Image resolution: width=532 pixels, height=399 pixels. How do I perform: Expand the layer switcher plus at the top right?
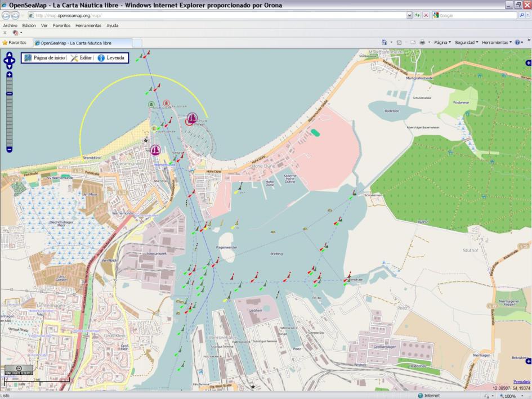pos(527,62)
